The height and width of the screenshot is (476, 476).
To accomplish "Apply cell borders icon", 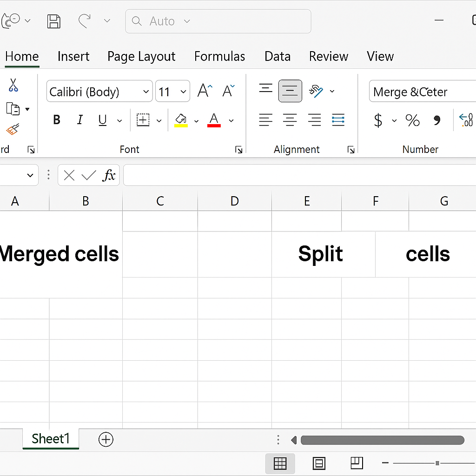I will click(x=143, y=120).
